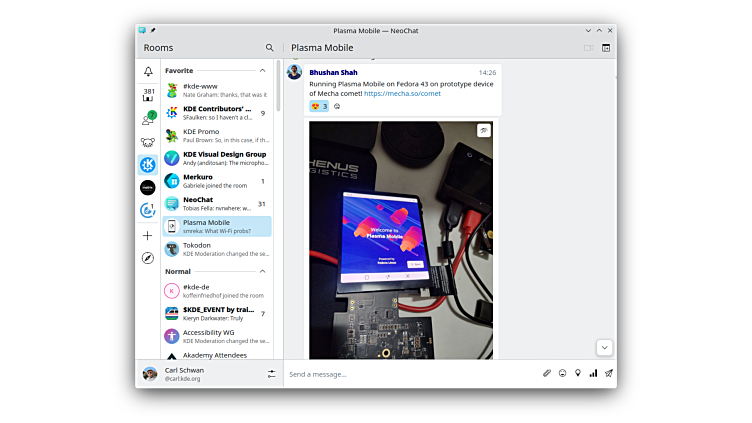The height and width of the screenshot is (423, 752).
Task: Click the notifications bell in sidebar
Action: click(148, 72)
